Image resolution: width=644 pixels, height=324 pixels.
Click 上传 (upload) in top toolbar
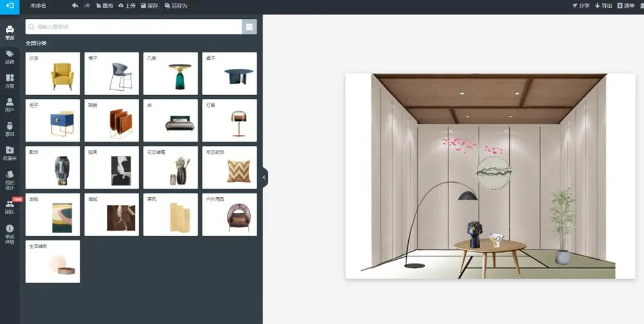(x=126, y=6)
